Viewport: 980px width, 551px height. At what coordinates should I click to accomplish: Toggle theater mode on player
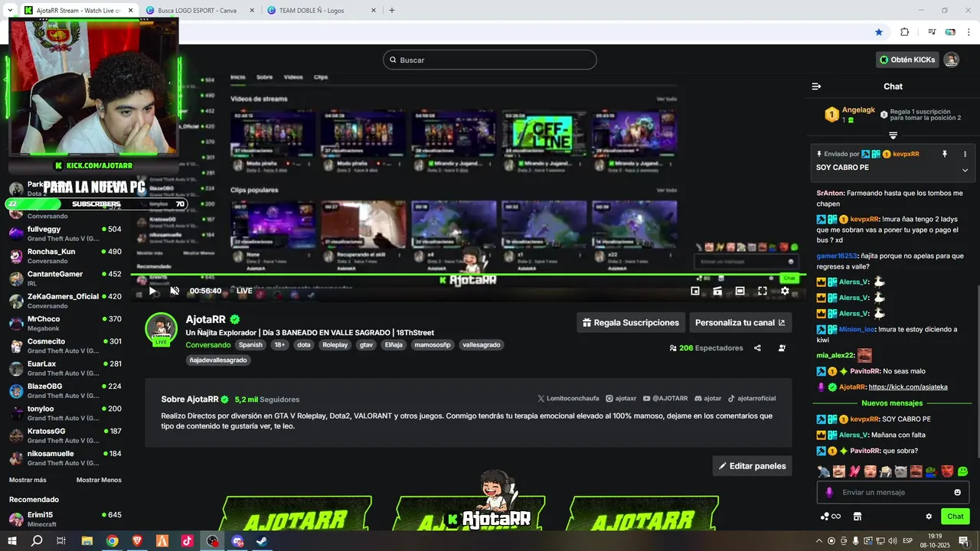point(740,291)
